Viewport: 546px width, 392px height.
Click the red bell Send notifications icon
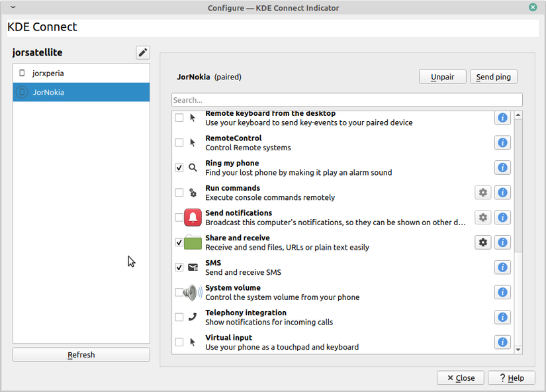coord(193,217)
